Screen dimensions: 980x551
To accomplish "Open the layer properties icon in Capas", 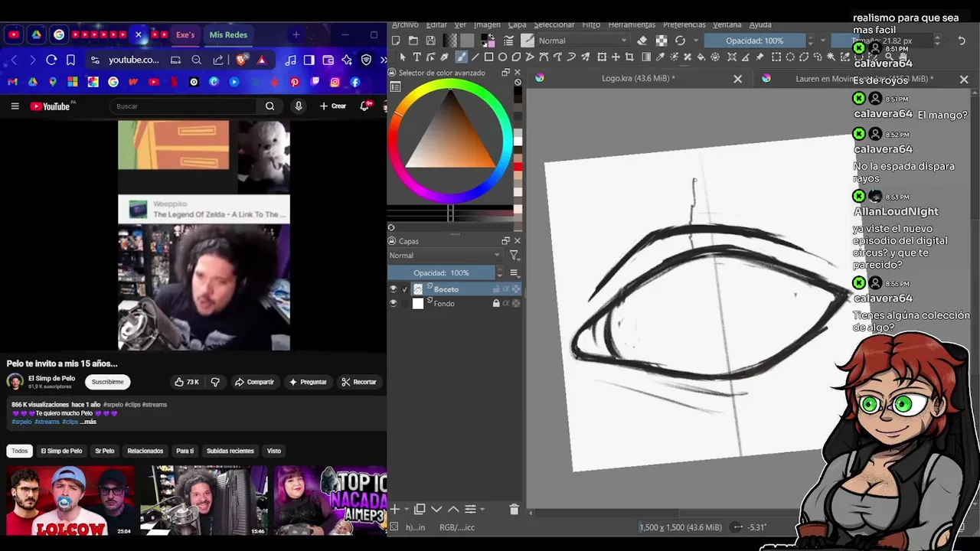I will click(470, 509).
